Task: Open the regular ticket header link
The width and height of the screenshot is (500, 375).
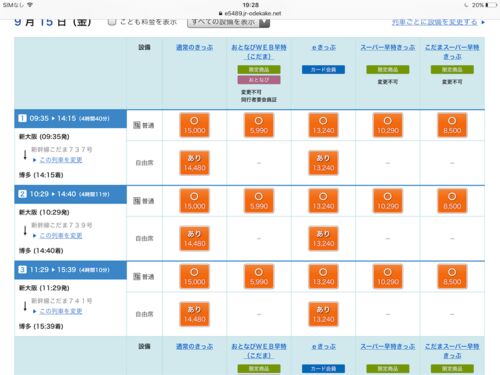Action: [x=194, y=47]
